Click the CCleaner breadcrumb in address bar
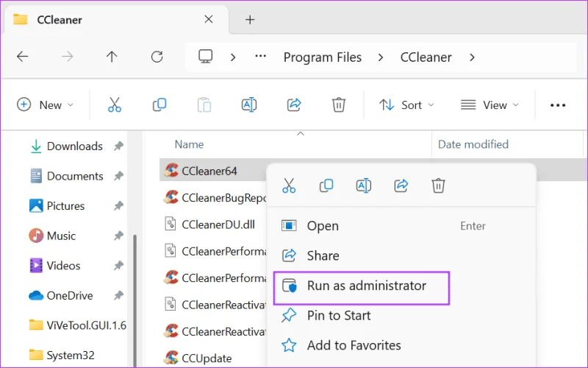 (x=426, y=57)
